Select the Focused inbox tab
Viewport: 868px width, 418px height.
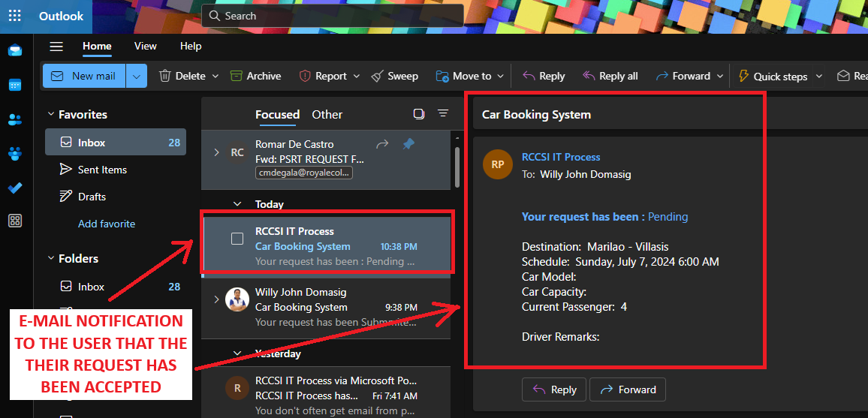pos(277,115)
